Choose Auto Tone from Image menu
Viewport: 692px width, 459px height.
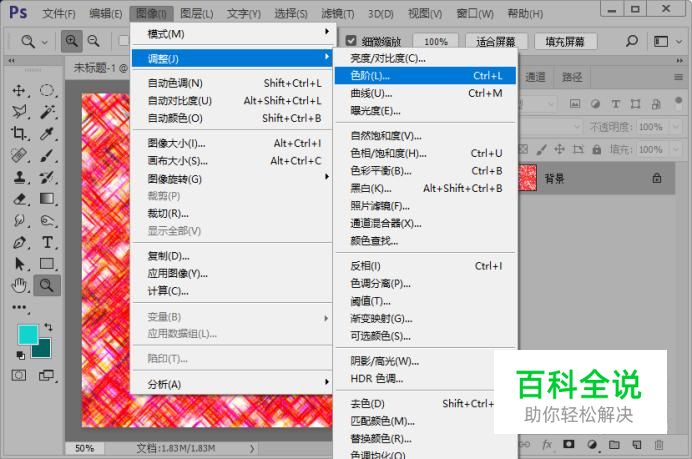(232, 83)
